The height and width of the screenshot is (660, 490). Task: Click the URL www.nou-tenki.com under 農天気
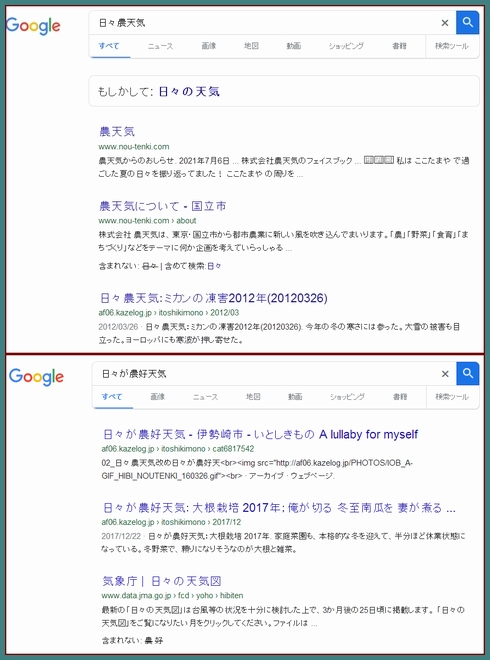[134, 147]
